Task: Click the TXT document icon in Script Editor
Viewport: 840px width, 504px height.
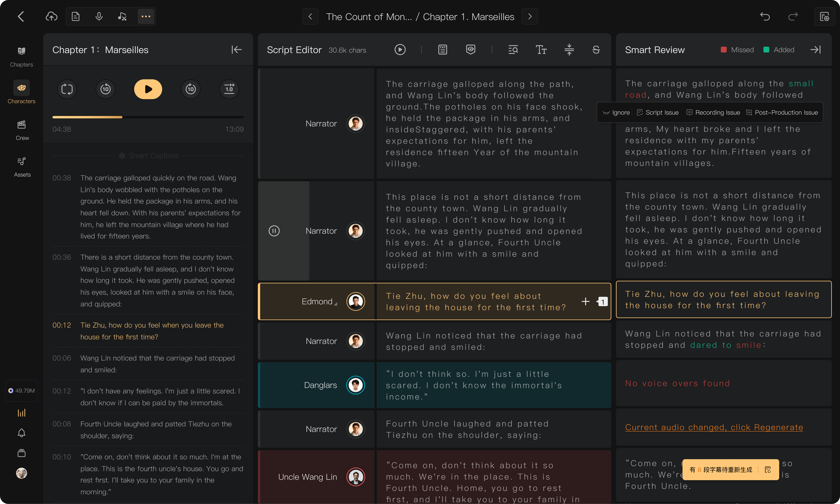Action: coord(443,50)
